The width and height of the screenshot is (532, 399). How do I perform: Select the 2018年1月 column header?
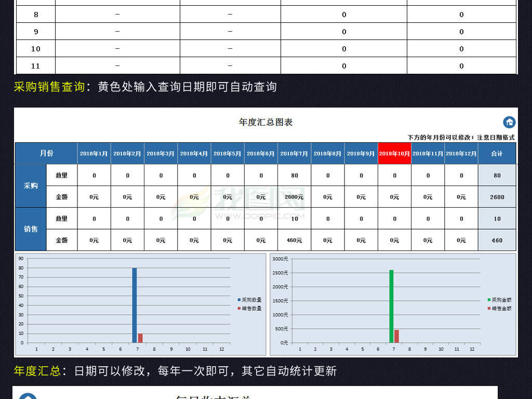94,153
